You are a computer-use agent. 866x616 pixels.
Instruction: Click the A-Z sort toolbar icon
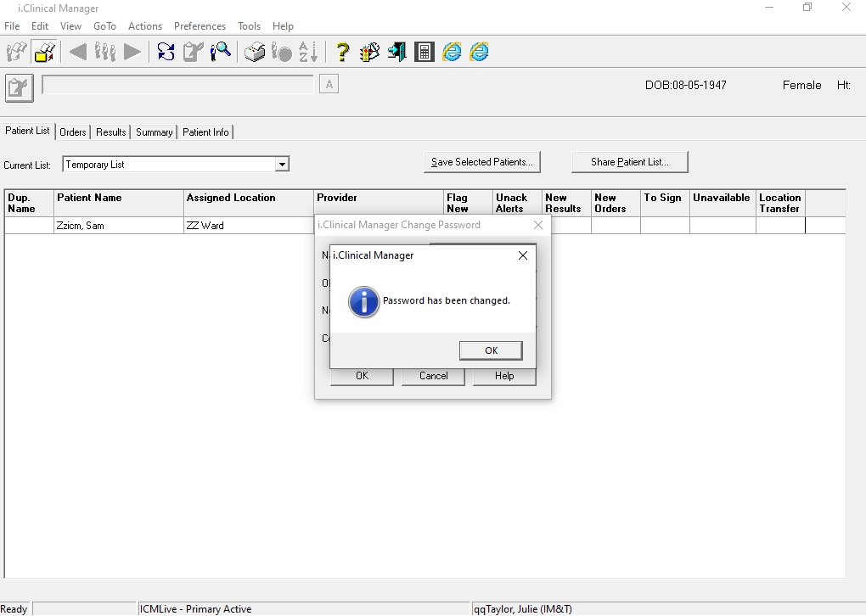(308, 52)
